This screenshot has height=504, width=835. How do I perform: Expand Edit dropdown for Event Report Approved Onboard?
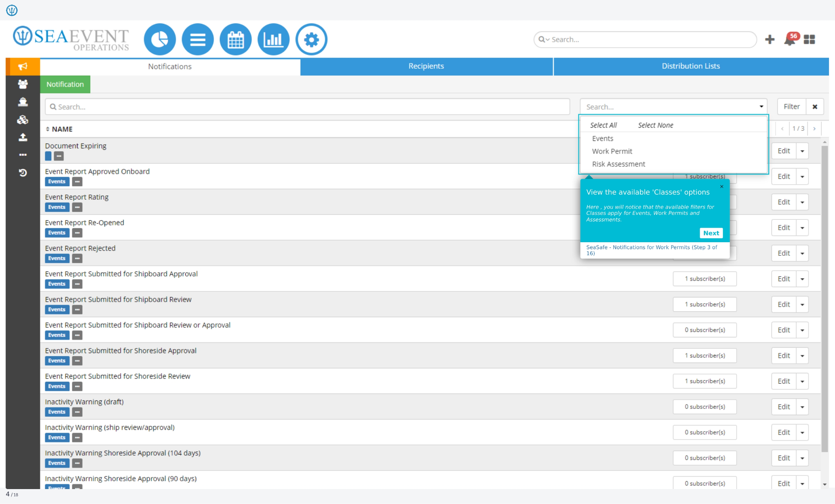(802, 176)
